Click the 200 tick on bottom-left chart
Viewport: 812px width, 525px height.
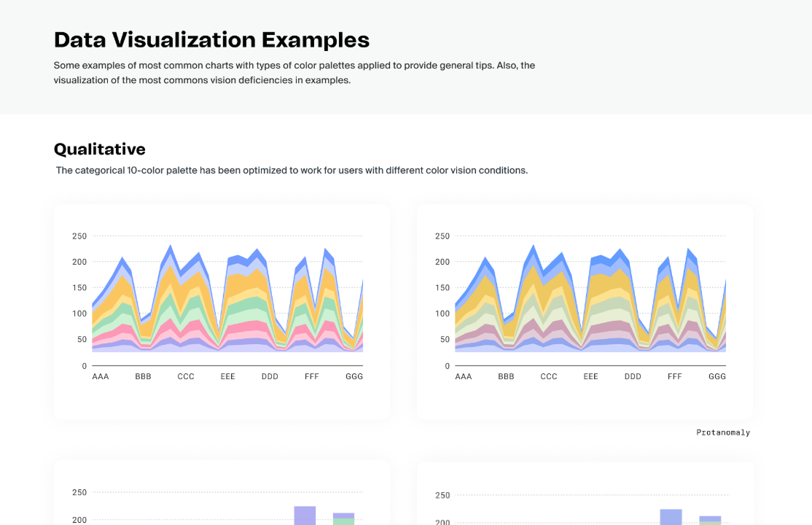click(79, 521)
